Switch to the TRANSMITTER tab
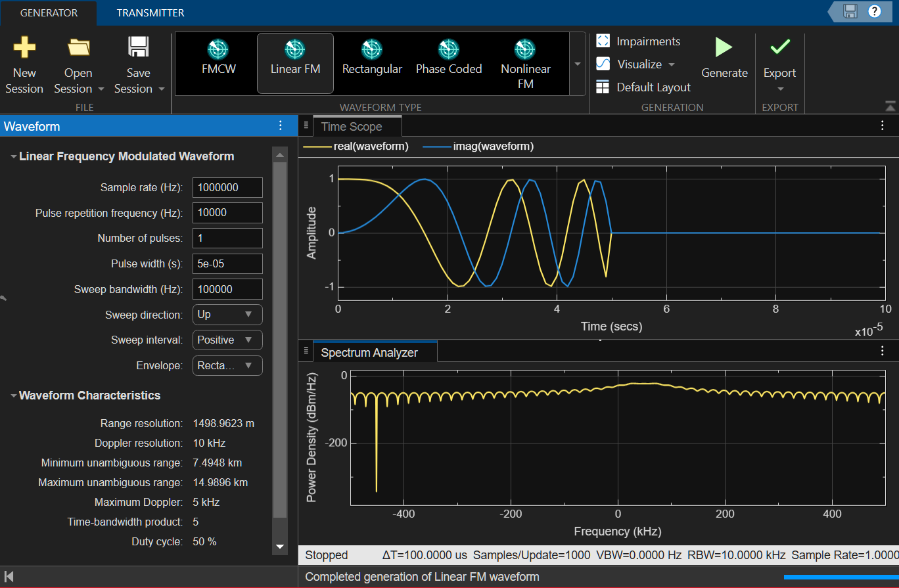 150,12
